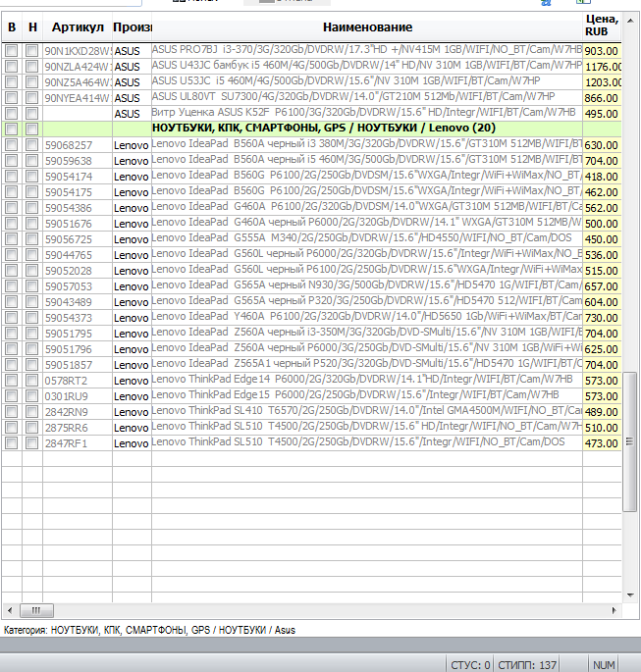This screenshot has height=672, width=641.
Task: Sort by the Цена, RUB column header
Action: tap(602, 26)
